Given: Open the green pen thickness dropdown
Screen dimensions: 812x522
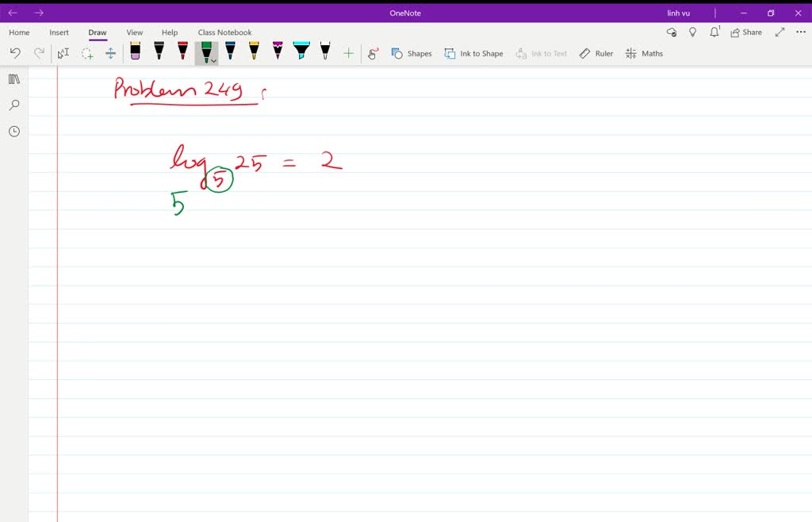Looking at the screenshot, I should [x=213, y=59].
